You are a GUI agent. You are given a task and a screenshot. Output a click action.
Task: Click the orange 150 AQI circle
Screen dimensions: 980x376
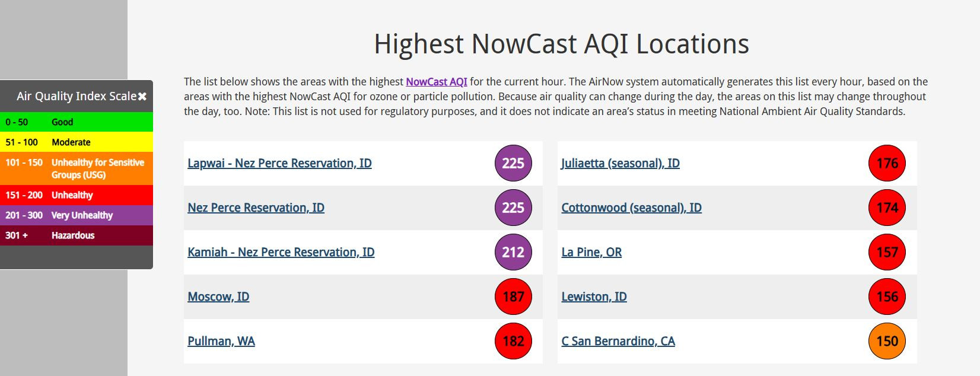(887, 341)
